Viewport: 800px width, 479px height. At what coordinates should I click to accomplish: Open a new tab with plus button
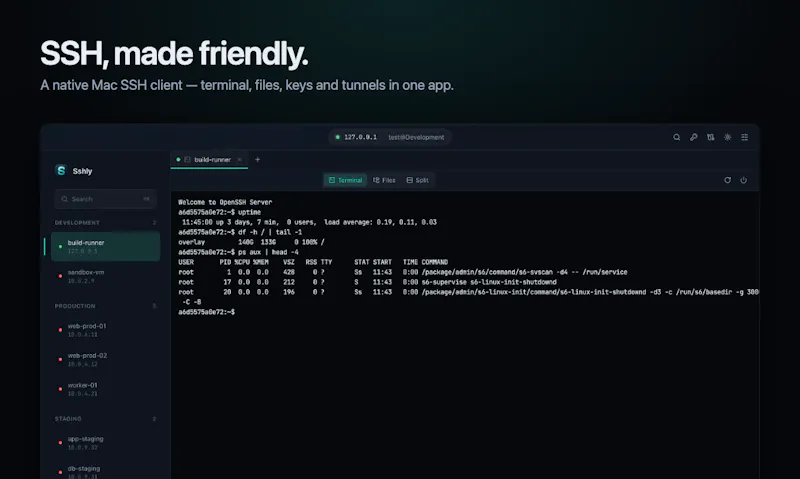258,160
